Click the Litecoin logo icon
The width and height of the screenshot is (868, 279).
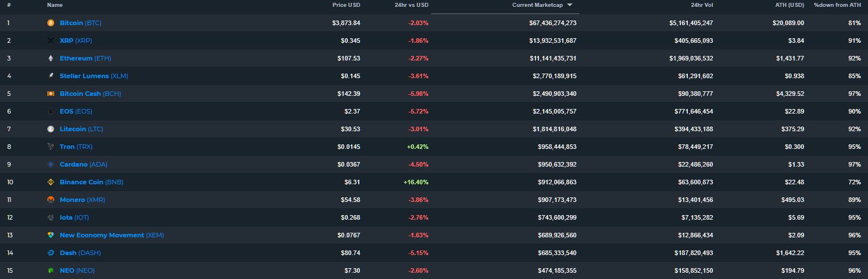coord(50,129)
